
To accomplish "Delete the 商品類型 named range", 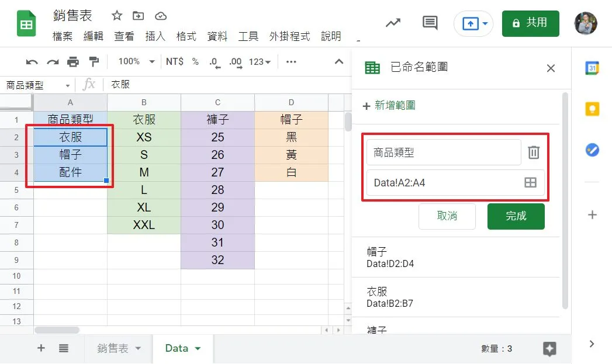I will click(534, 152).
